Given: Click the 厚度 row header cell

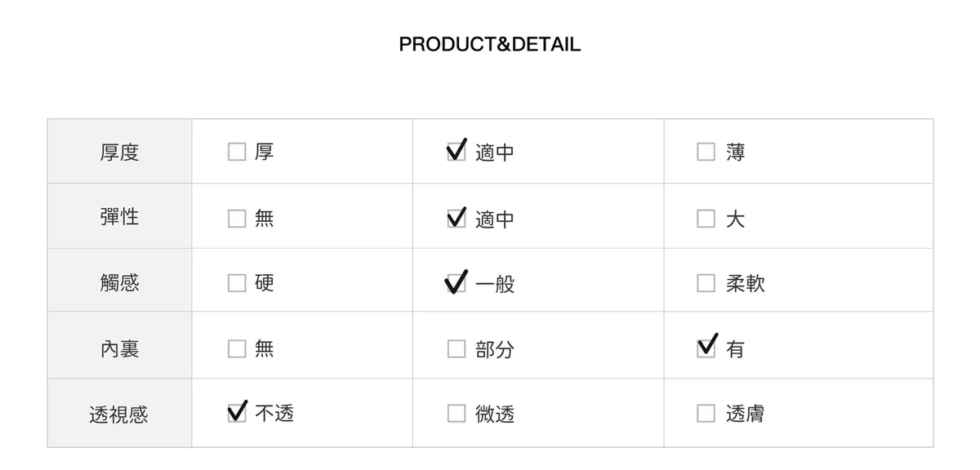Looking at the screenshot, I should [x=119, y=153].
